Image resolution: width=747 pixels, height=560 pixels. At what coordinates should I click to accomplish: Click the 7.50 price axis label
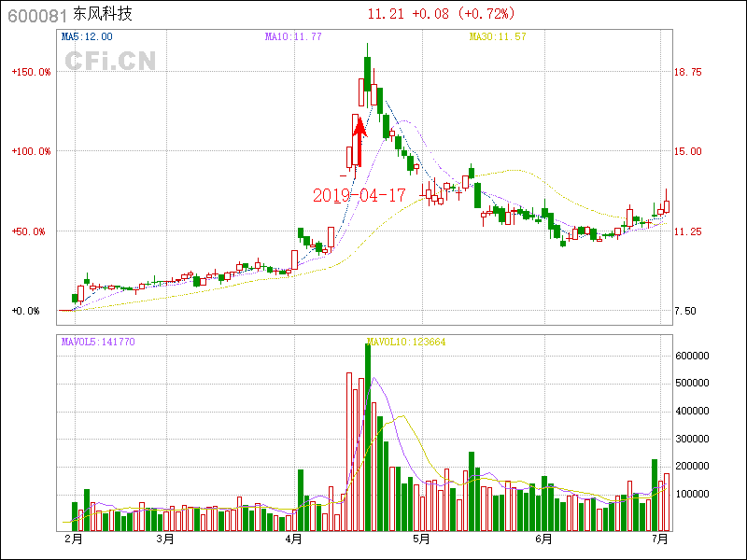[686, 311]
